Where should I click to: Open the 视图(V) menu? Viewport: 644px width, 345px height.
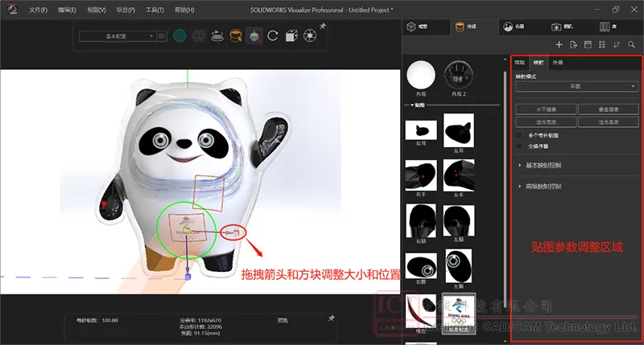pyautogui.click(x=96, y=10)
